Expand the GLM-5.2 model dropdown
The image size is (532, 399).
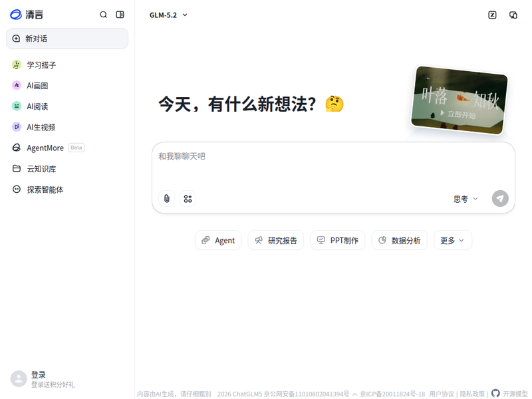[168, 15]
